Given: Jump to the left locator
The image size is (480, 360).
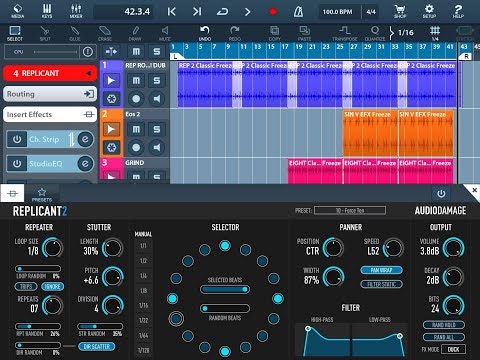Looking at the screenshot, I should tap(172, 12).
